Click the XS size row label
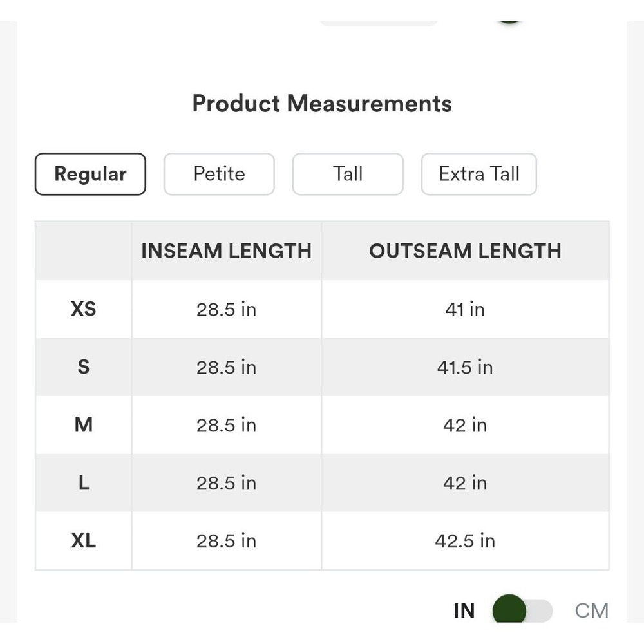The width and height of the screenshot is (644, 644). coord(83,309)
